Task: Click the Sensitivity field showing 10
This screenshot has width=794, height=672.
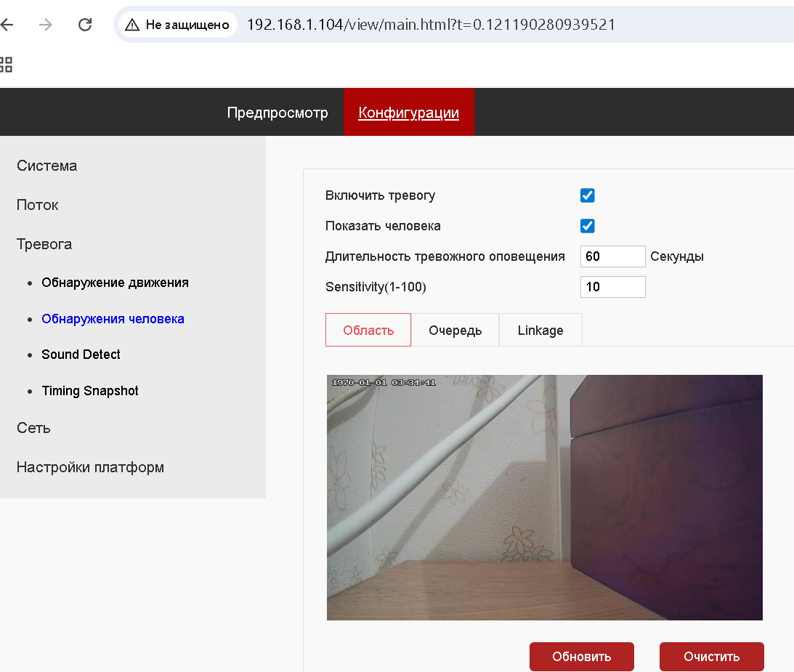Action: (612, 287)
